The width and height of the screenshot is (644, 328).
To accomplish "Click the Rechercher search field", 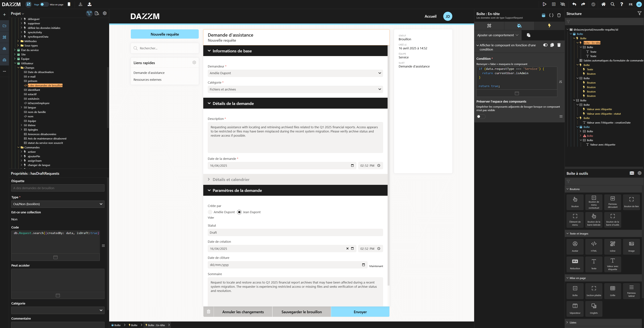I will [165, 48].
